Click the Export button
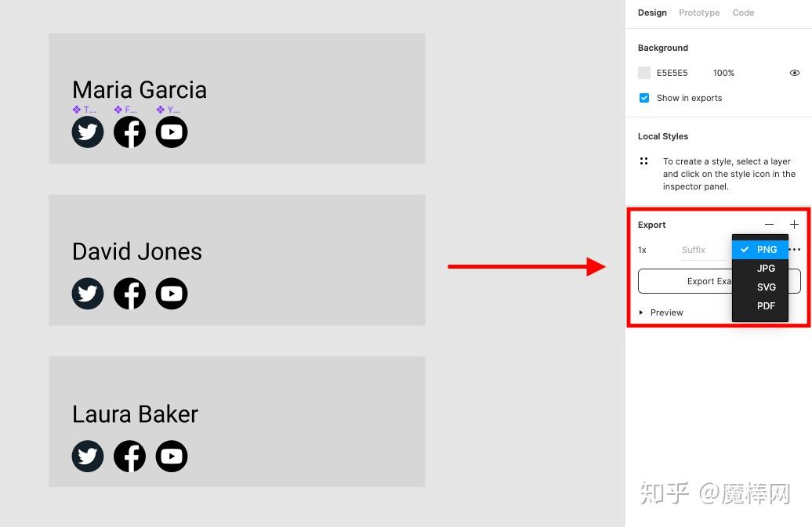Viewport: 812px width, 527px height. coord(720,281)
